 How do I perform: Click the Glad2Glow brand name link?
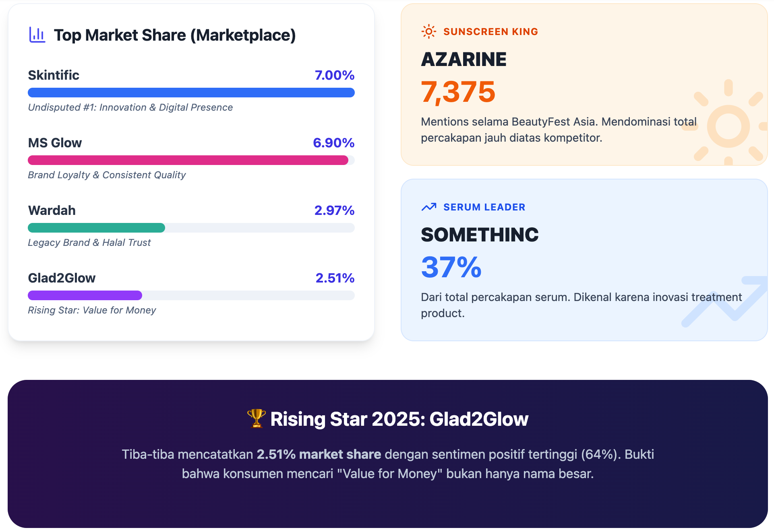click(x=62, y=278)
